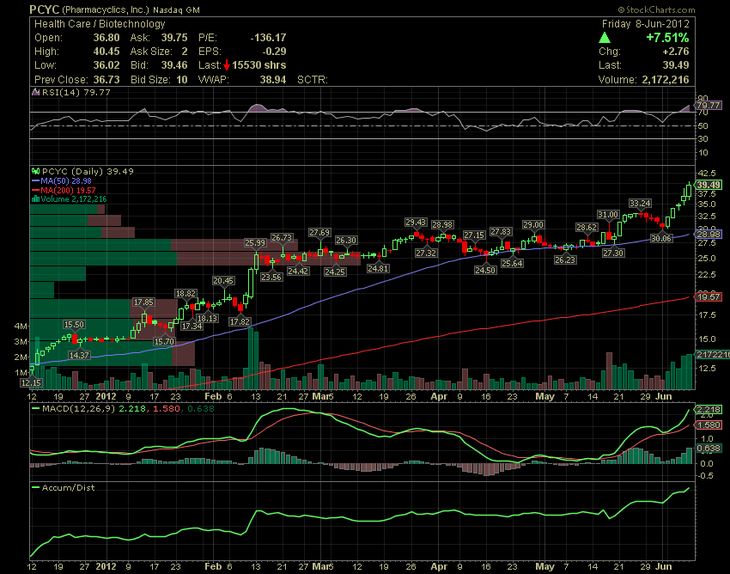Viewport: 730px width, 574px height.
Task: Click the 24.81 low price callout
Action: [x=378, y=269]
